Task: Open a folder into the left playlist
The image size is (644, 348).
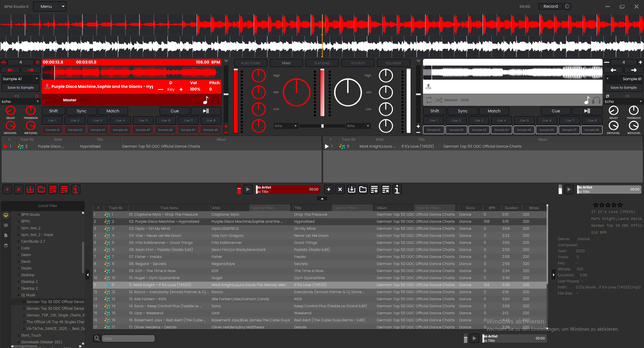Action: pyautogui.click(x=41, y=189)
